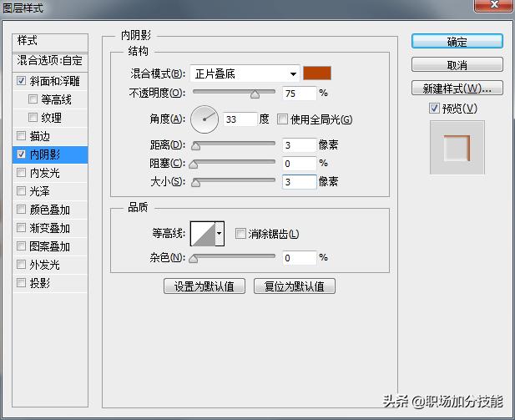Click the 不透明度 slider handle

point(255,94)
